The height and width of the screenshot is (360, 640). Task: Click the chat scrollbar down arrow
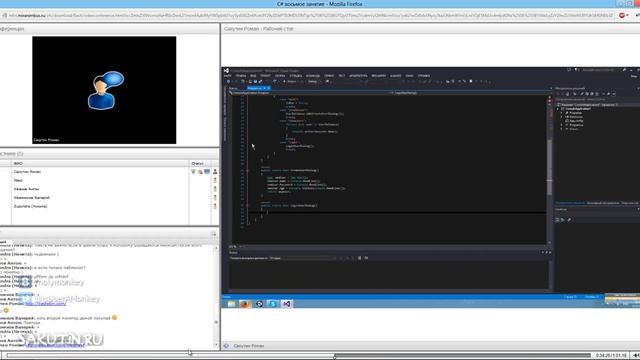[x=216, y=345]
